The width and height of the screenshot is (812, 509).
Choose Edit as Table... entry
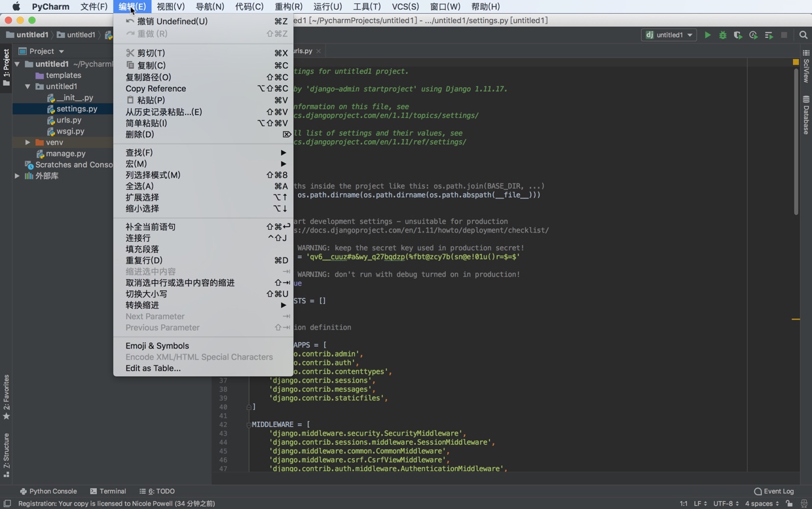click(x=204, y=368)
